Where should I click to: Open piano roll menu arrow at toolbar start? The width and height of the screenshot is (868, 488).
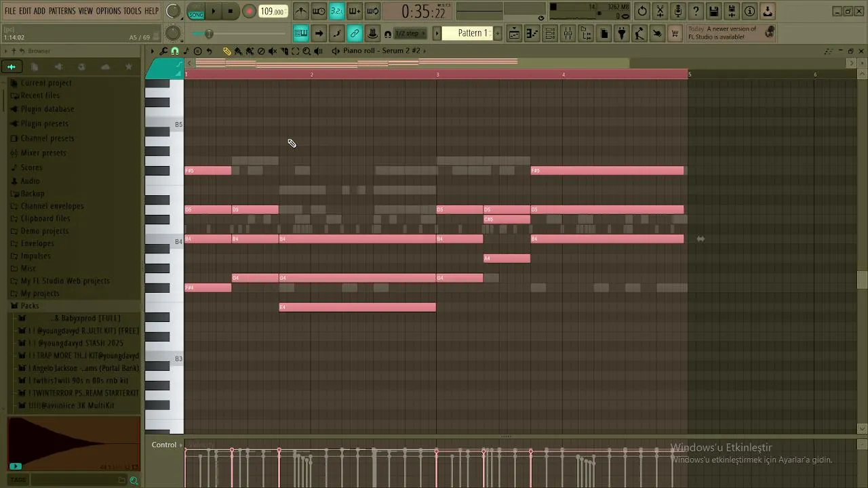tap(153, 51)
